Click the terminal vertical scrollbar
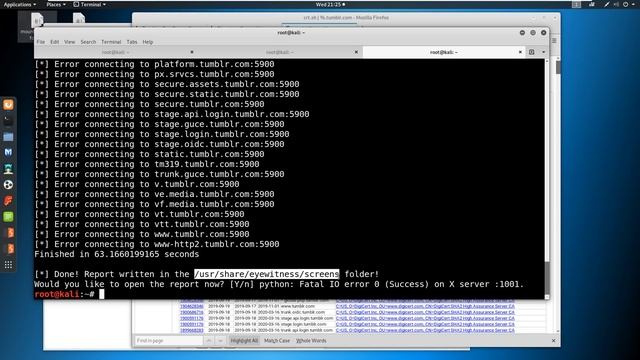 [547, 179]
